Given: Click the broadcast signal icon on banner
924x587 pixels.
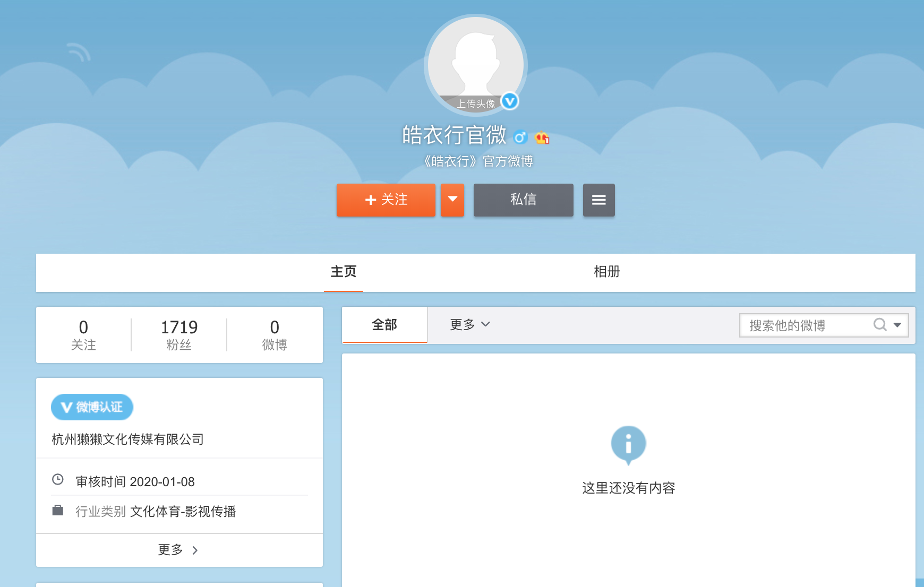Looking at the screenshot, I should tap(79, 52).
